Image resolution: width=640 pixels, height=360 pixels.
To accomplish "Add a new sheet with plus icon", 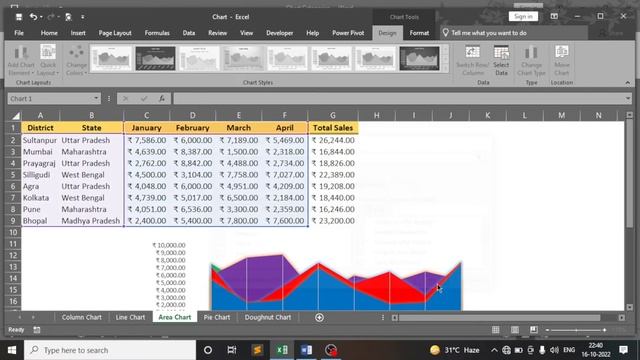I will pyautogui.click(x=320, y=318).
